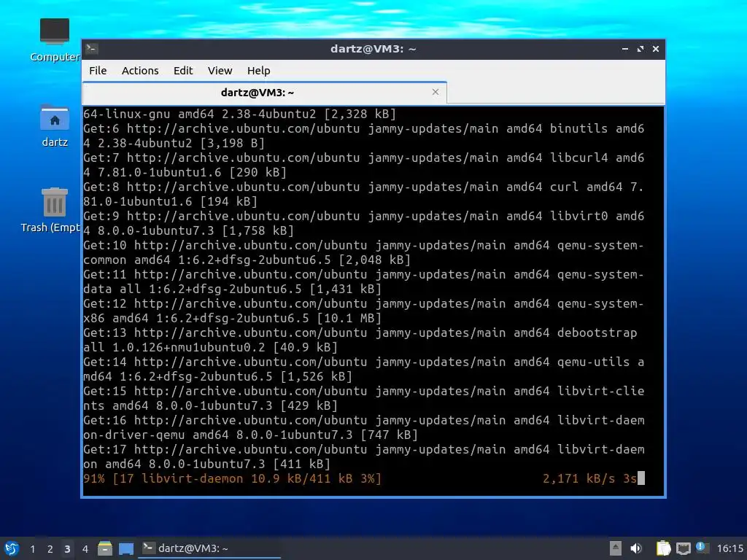
Task: Click the 'Get:8' line mentioning curl
Action: click(363, 194)
